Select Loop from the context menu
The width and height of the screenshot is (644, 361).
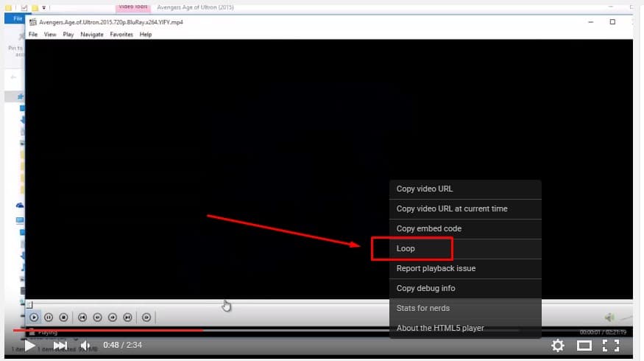(406, 248)
